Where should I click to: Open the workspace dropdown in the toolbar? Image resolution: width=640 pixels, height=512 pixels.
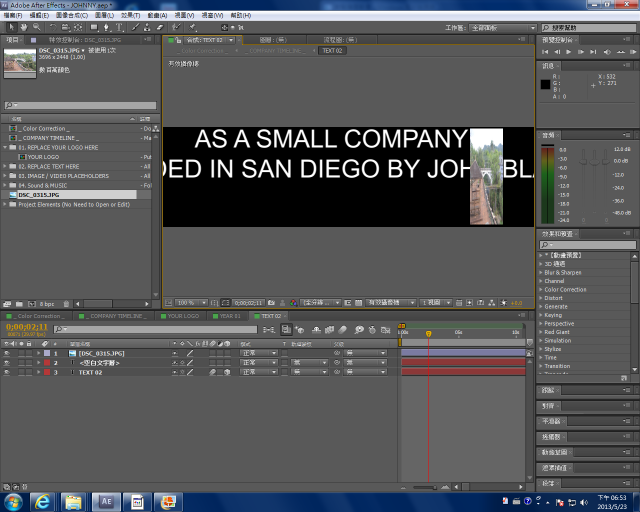tap(503, 28)
